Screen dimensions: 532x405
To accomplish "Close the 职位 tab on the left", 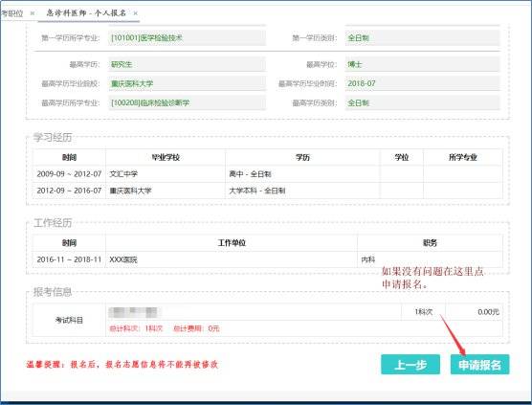I will 33,13.
